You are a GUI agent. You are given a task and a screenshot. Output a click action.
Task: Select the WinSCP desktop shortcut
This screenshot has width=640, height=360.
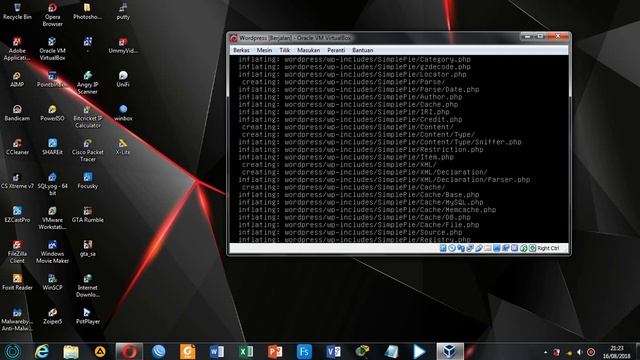52,282
